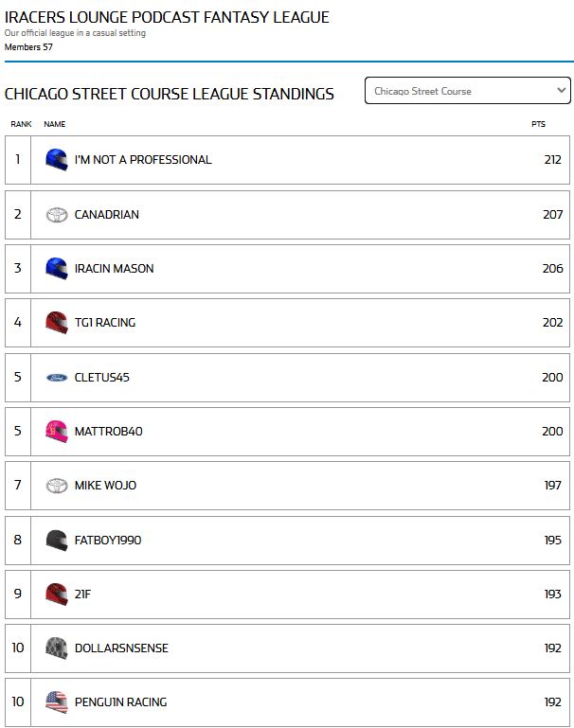Click the dropdown chevron arrow for track selection
The height and width of the screenshot is (728, 574).
(561, 91)
